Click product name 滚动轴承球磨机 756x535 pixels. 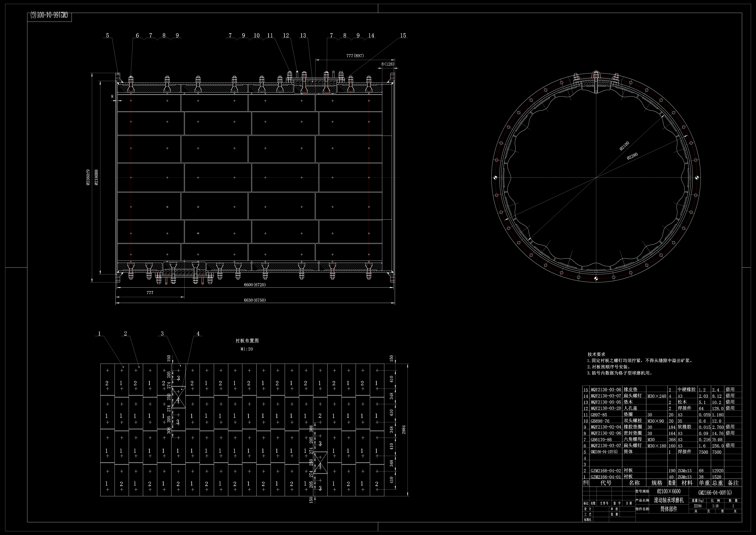(x=669, y=500)
